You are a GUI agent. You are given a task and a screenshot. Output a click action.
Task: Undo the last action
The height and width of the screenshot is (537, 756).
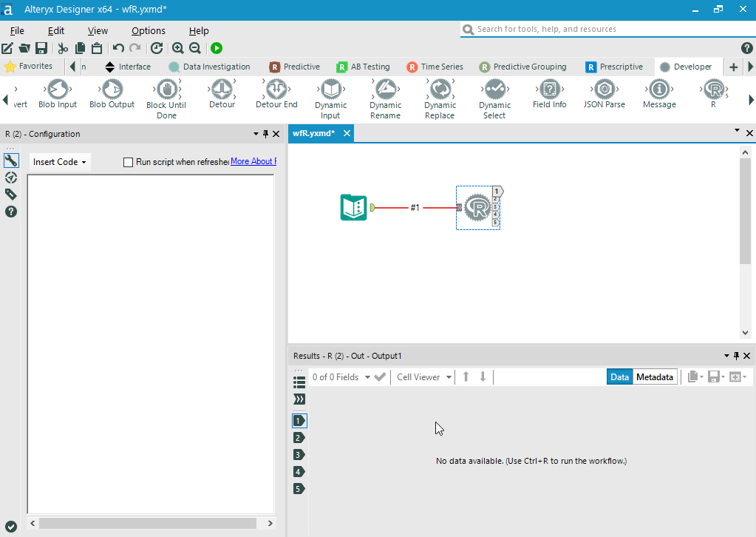point(118,48)
